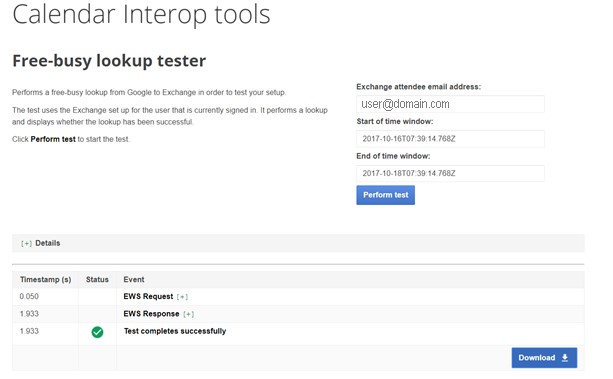Click the Perform test button

tap(385, 195)
